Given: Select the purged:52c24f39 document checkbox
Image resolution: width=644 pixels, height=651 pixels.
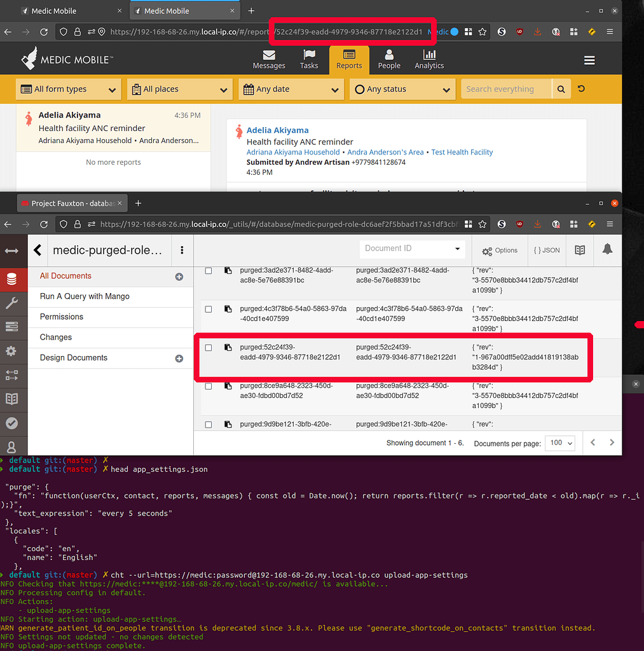Looking at the screenshot, I should 208,347.
